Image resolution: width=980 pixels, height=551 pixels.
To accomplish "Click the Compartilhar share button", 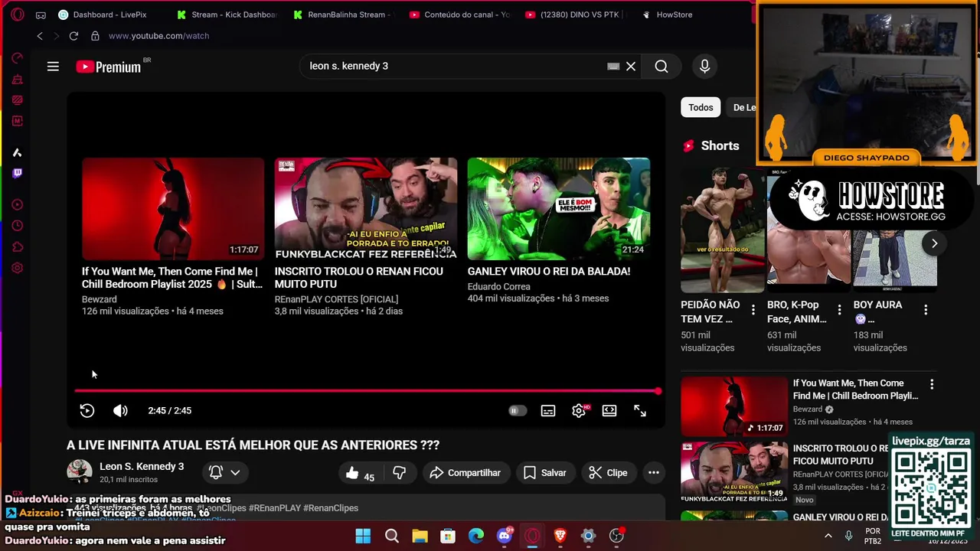I will click(465, 473).
